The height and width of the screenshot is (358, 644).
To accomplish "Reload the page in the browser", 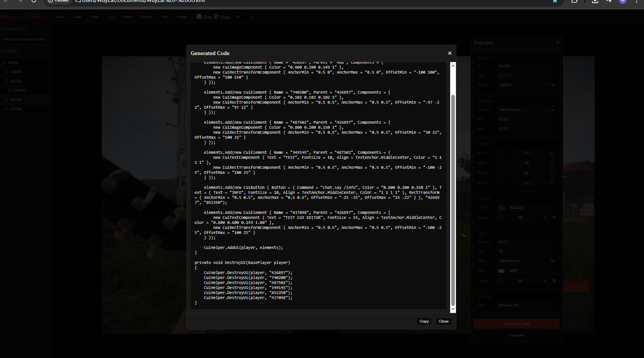I will (x=34, y=1).
